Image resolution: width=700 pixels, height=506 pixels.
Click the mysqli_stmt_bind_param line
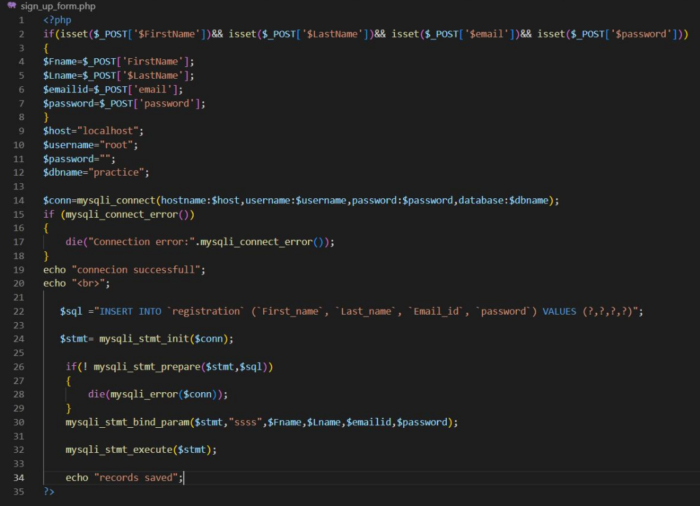pos(262,422)
